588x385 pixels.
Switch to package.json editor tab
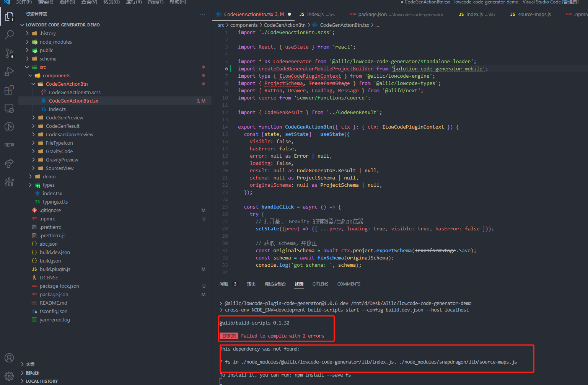pyautogui.click(x=397, y=14)
